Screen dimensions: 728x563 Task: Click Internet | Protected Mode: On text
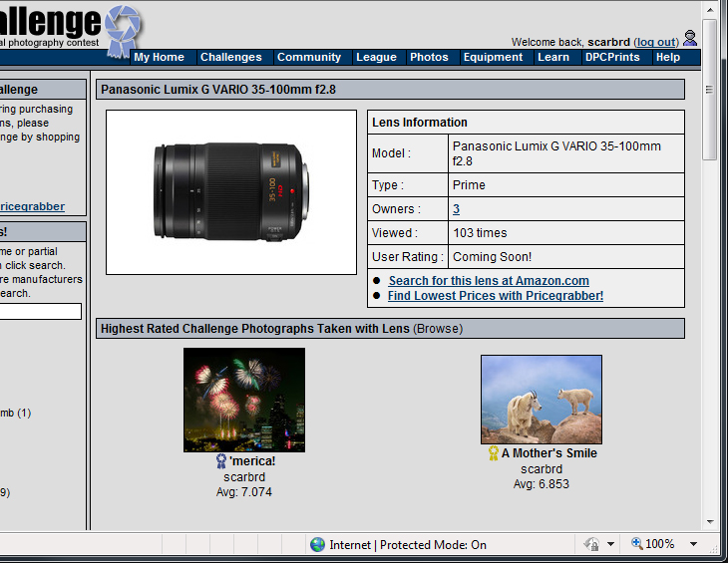[x=408, y=545]
